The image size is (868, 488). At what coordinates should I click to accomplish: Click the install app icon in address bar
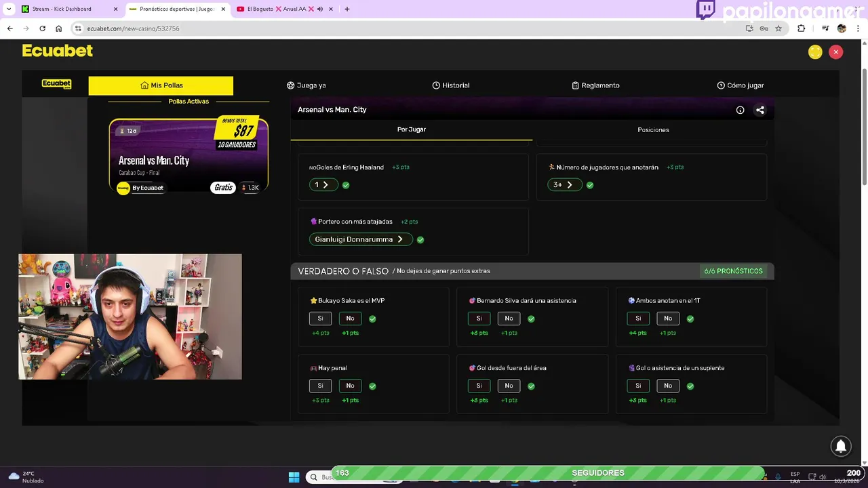click(749, 28)
